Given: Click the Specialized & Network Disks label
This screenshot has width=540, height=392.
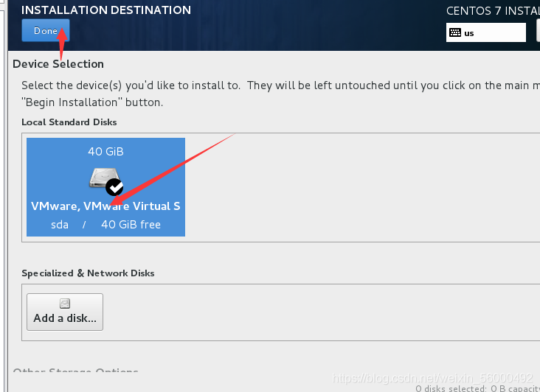Looking at the screenshot, I should pos(88,273).
